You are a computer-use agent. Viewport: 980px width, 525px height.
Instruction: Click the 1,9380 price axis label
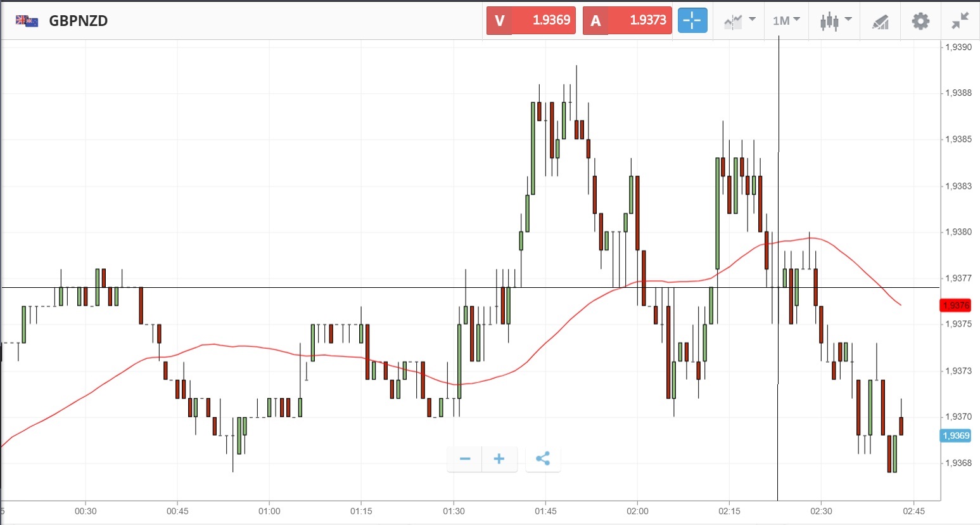[x=958, y=232]
